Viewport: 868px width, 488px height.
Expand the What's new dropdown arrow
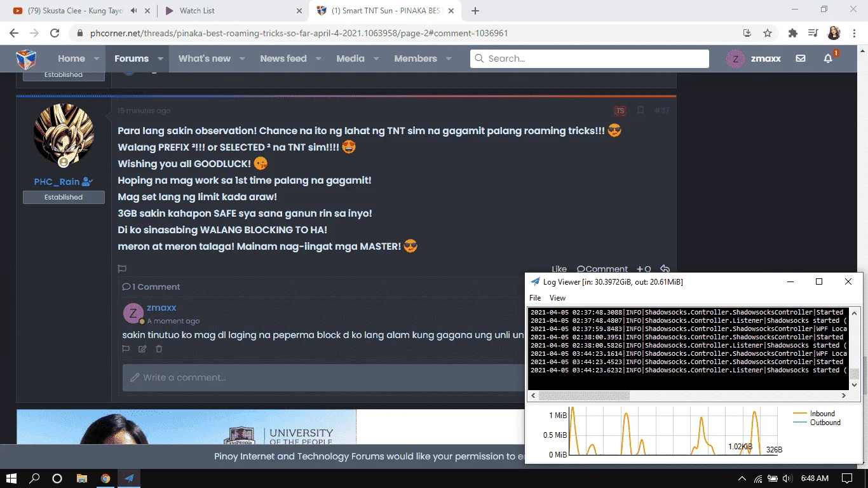tap(242, 58)
